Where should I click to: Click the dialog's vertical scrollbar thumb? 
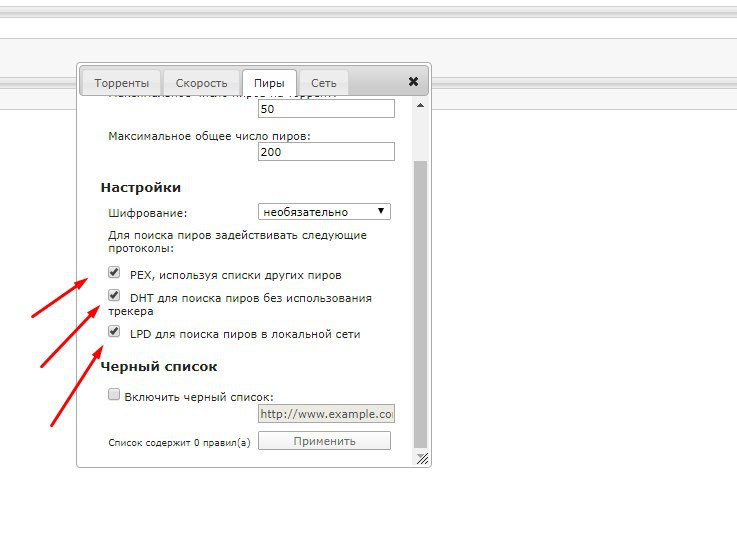point(420,304)
